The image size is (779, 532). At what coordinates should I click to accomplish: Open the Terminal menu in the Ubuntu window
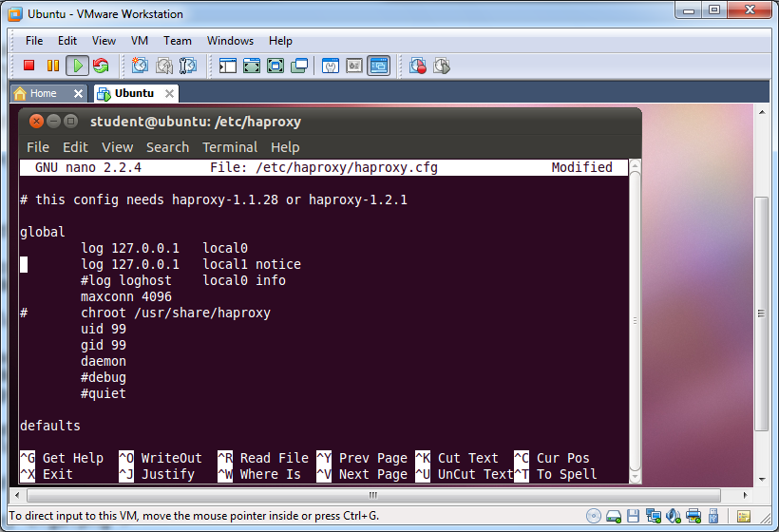[229, 147]
